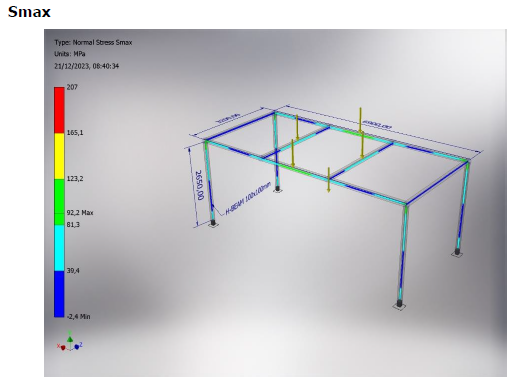Click the Type: Normal Stress Smax label
Viewport: 517px width, 385px height.
click(93, 42)
